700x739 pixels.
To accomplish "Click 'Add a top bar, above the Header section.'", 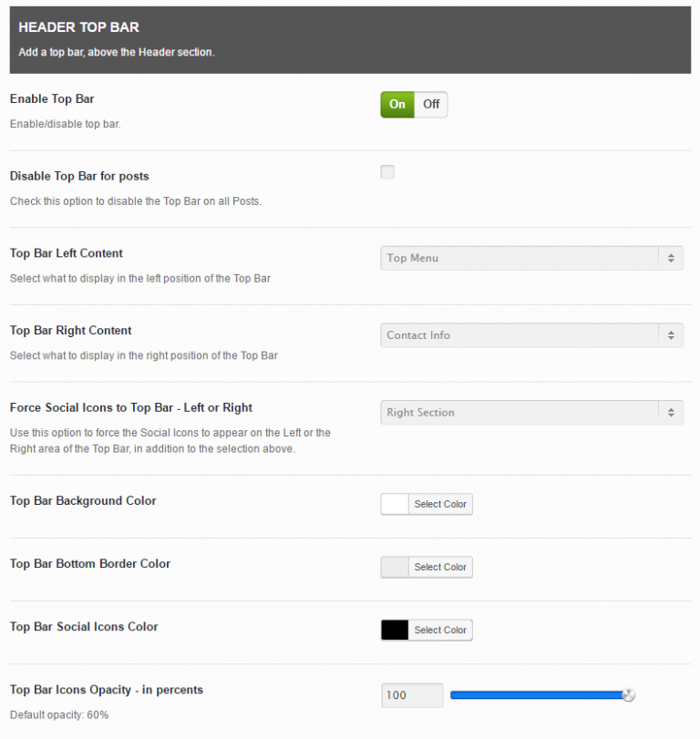I will click(117, 52).
